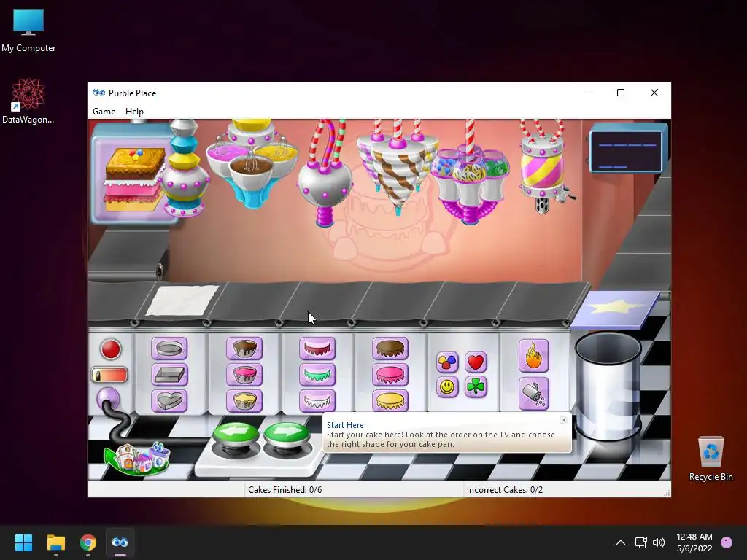Click the candy jars decoration machine
Screen dimensions: 747x560
[471, 183]
